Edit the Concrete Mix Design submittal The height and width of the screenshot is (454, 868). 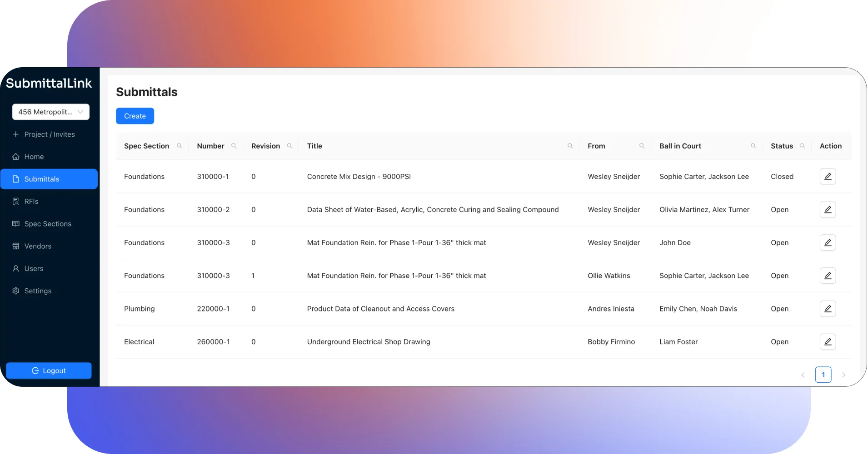[828, 177]
